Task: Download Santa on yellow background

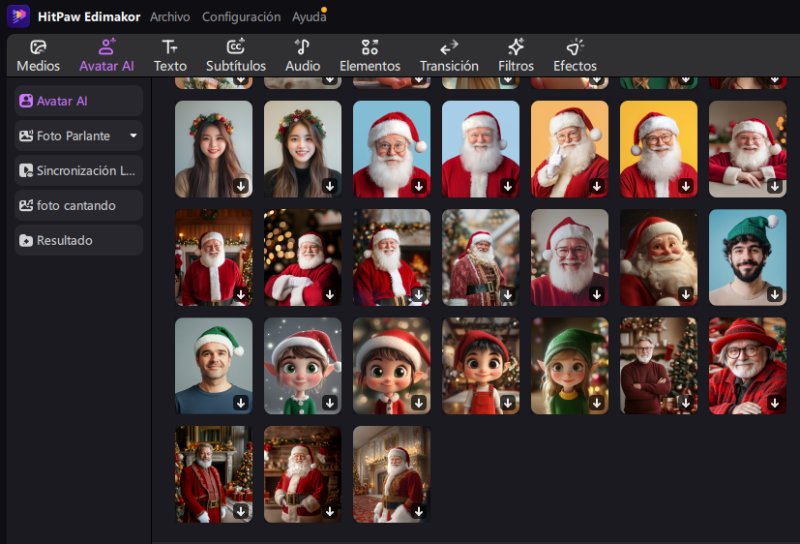Action: click(x=686, y=186)
